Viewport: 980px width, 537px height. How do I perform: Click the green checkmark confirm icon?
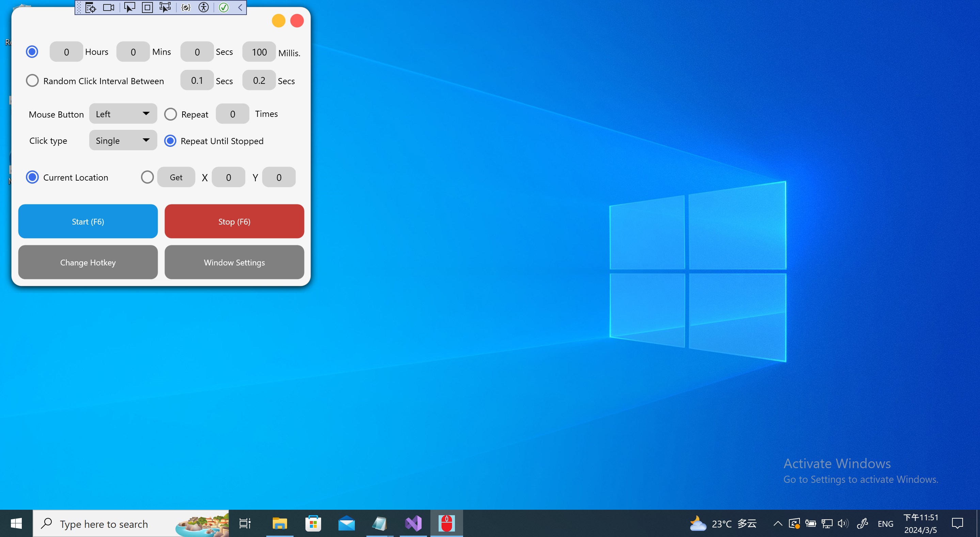click(x=224, y=7)
